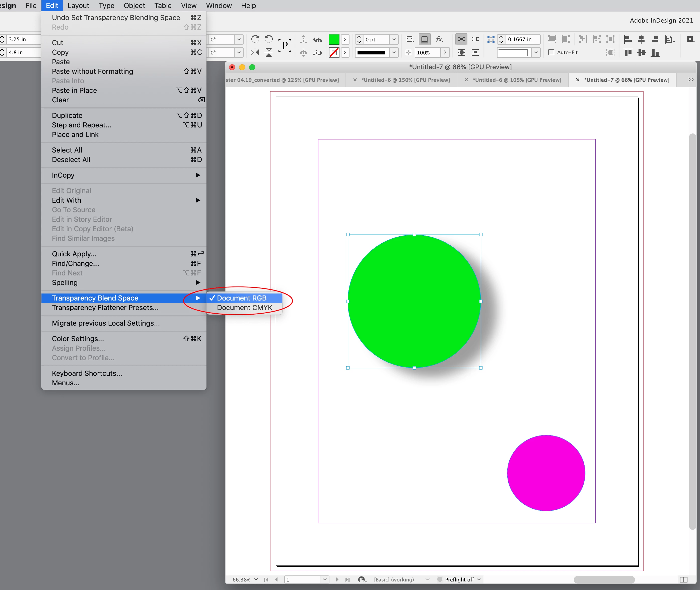This screenshot has height=590, width=700.
Task: Select Document CMYK blend space
Action: coord(244,308)
